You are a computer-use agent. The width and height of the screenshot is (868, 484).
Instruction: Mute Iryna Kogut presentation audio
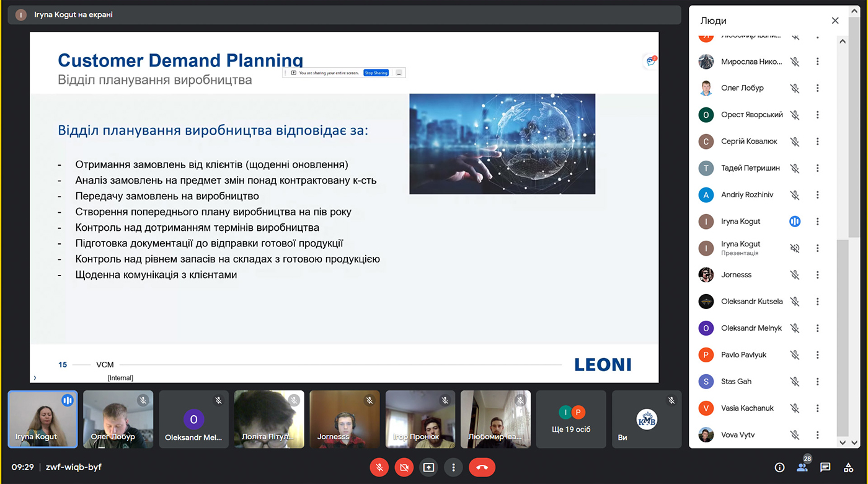[795, 248]
